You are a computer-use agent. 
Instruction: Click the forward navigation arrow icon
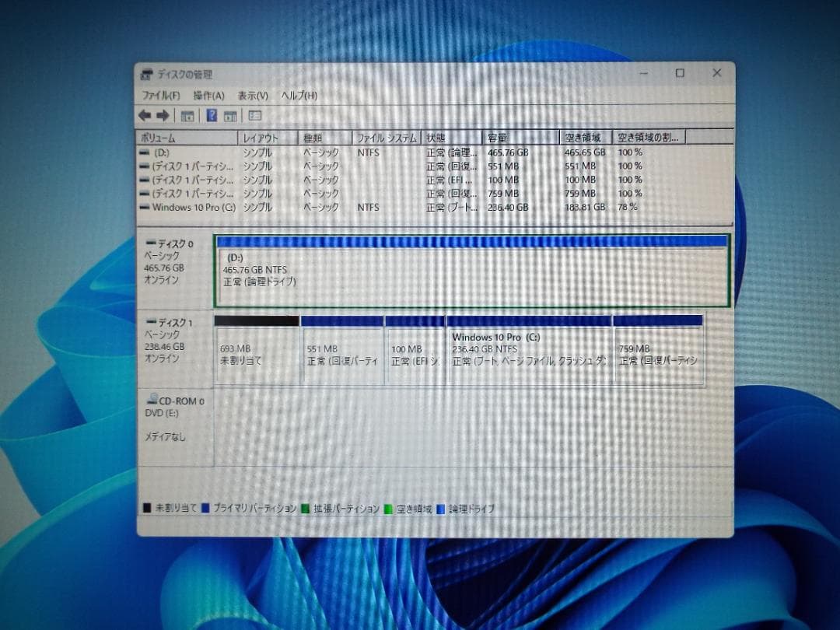pyautogui.click(x=162, y=115)
